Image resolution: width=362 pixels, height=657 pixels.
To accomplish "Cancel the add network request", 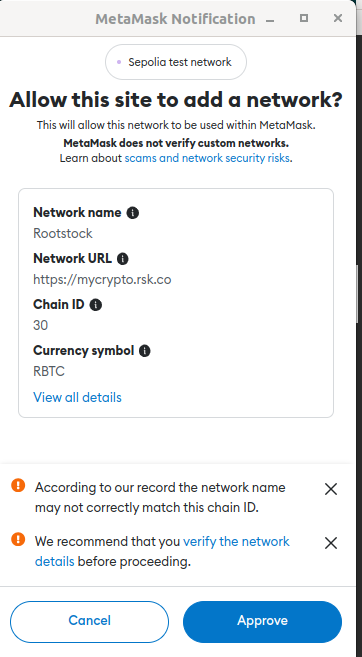I will [x=89, y=622].
